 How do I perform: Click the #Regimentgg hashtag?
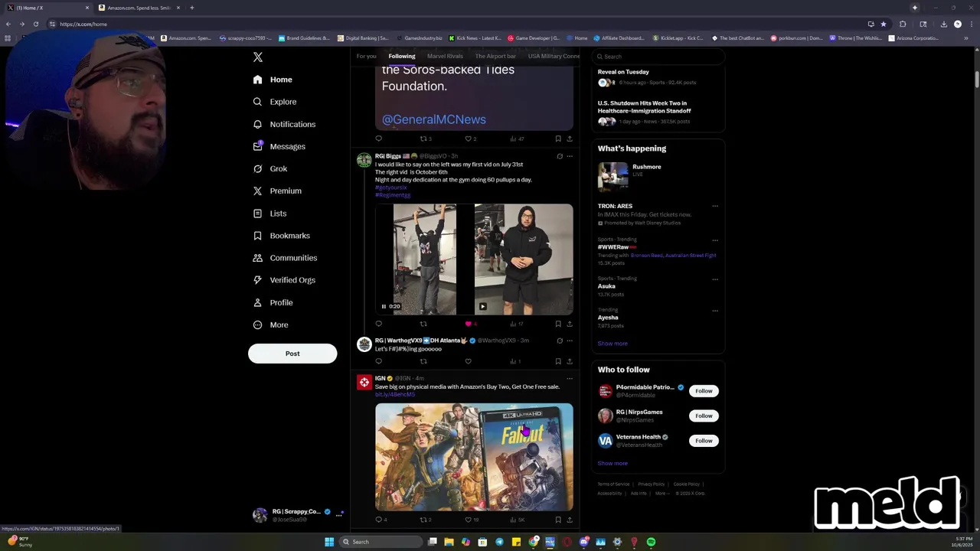pyautogui.click(x=393, y=195)
